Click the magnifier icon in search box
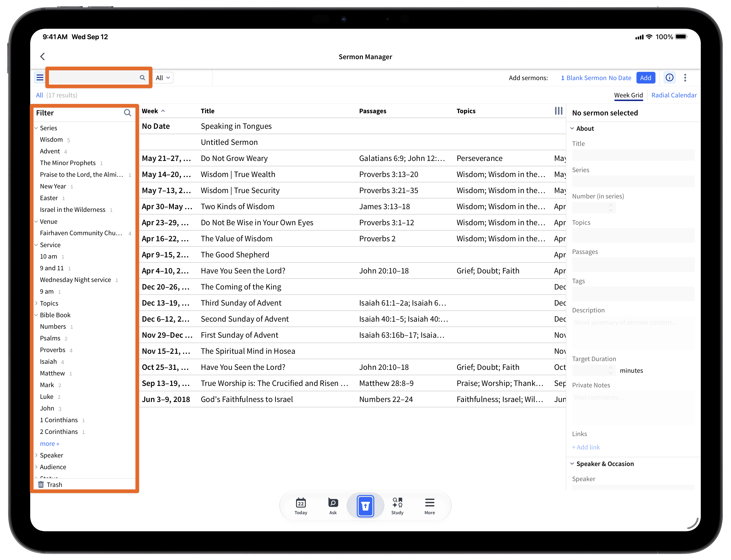The width and height of the screenshot is (731, 560). 142,78
